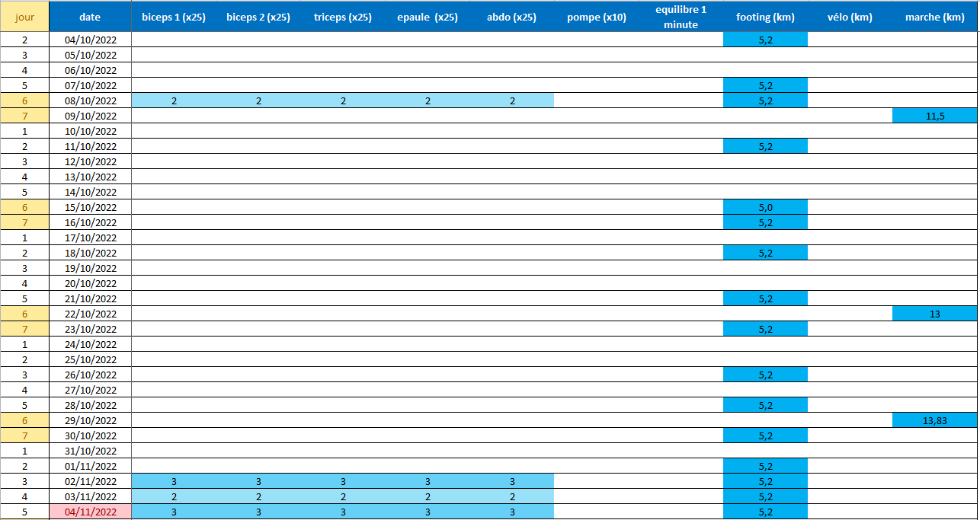Select the date cell 29/10/2022
Image resolution: width=980 pixels, height=520 pixels.
click(x=90, y=420)
